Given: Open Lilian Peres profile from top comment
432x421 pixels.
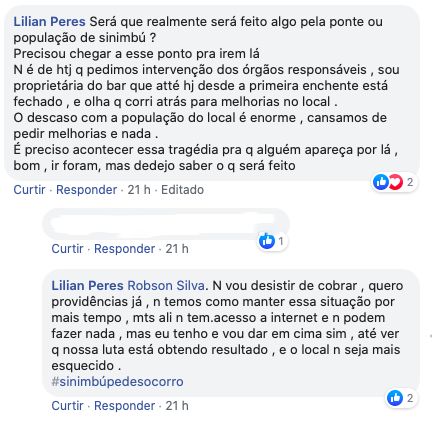Looking at the screenshot, I should coord(49,22).
